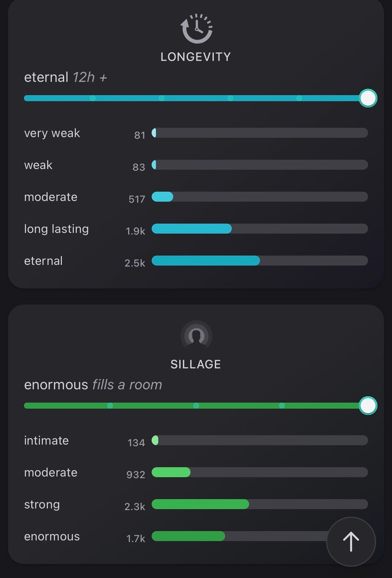
Task: Tap the LONGEVITY heading
Action: (x=196, y=57)
